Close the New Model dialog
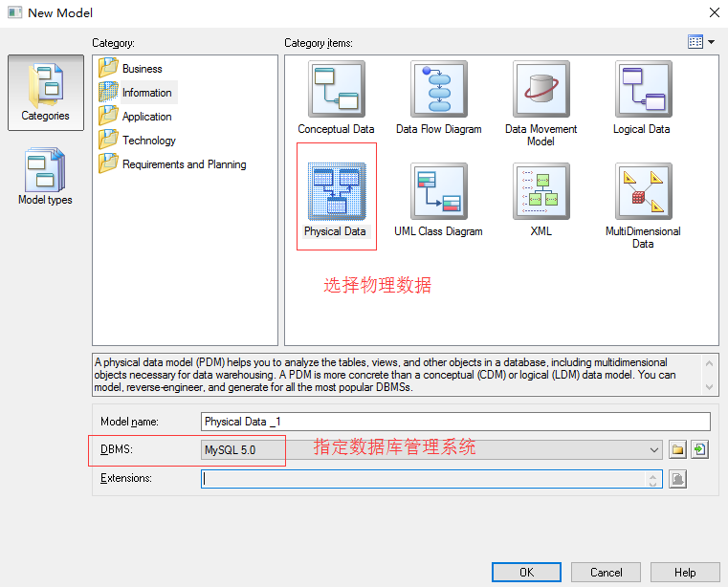The height and width of the screenshot is (587, 728). point(715,12)
